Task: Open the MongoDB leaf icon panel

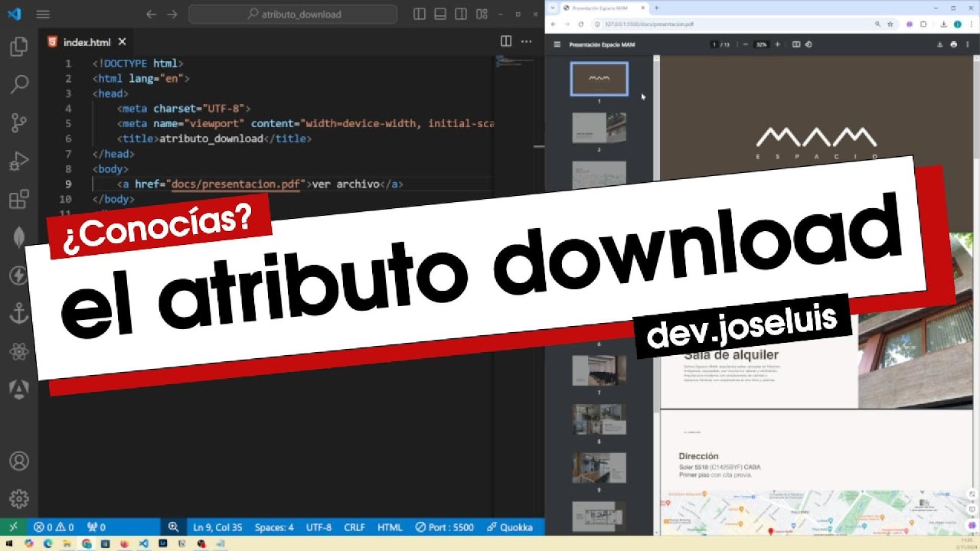Action: [18, 237]
